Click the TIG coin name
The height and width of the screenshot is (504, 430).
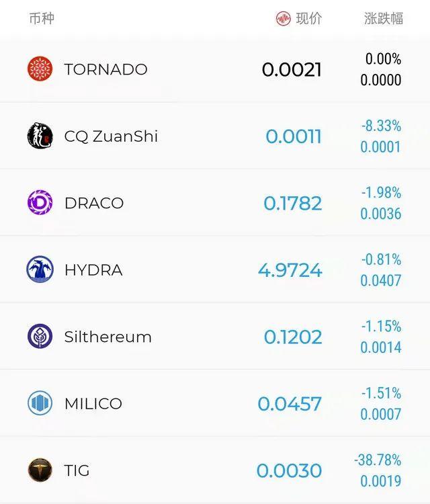(77, 470)
